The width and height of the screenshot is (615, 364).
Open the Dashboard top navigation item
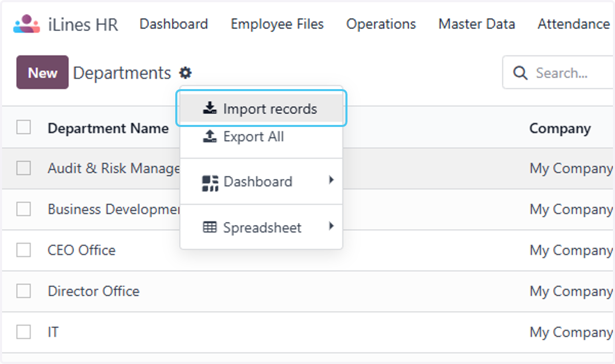click(x=174, y=24)
